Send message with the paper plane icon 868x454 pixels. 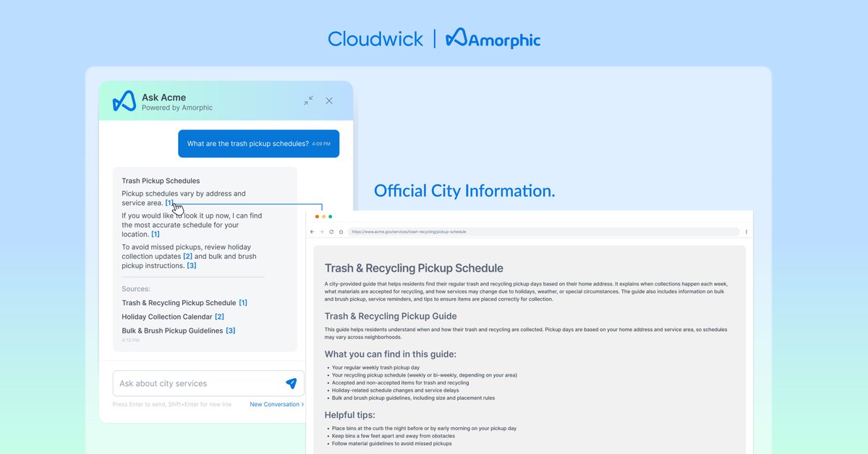point(291,383)
